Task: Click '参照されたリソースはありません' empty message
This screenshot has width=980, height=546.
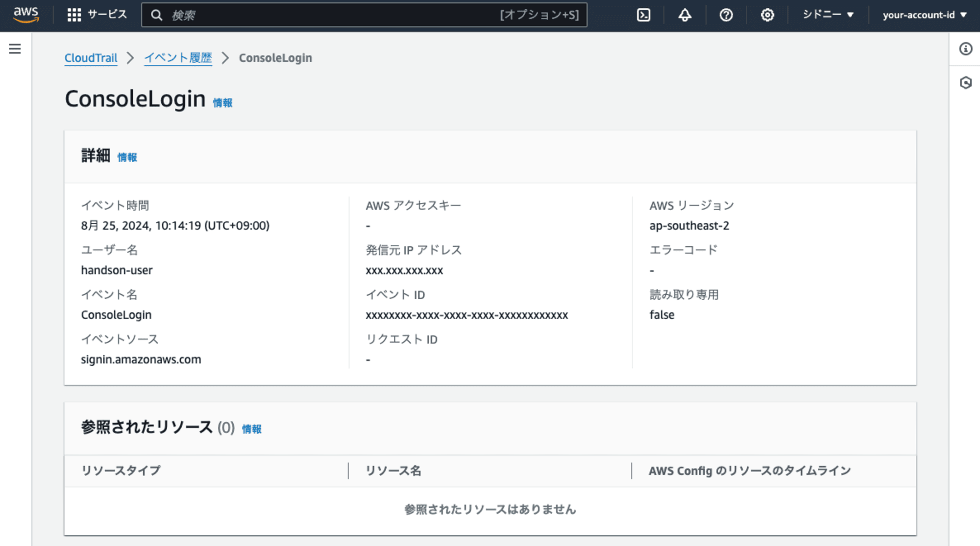Action: (x=490, y=509)
